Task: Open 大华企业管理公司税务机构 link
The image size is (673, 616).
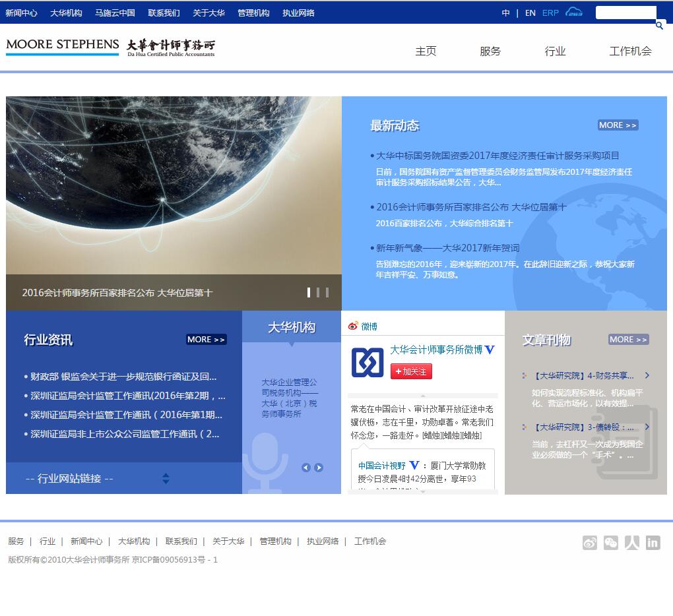Action: (x=290, y=398)
